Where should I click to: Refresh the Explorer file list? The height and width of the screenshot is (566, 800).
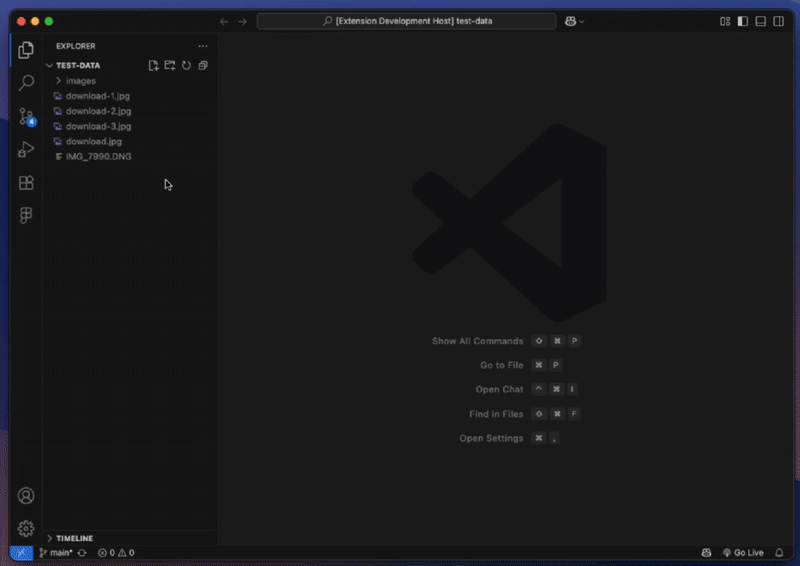(x=187, y=65)
